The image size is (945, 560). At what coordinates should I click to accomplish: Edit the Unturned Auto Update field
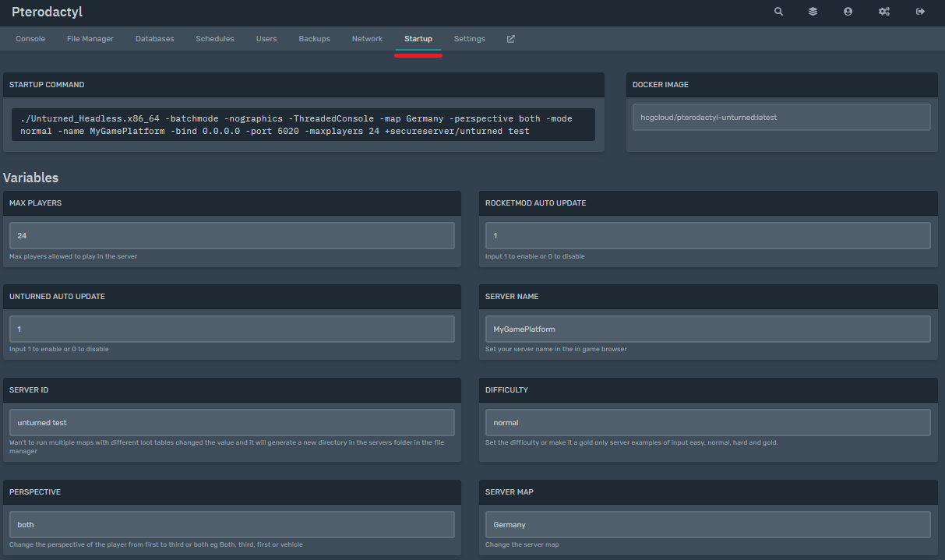(x=231, y=329)
